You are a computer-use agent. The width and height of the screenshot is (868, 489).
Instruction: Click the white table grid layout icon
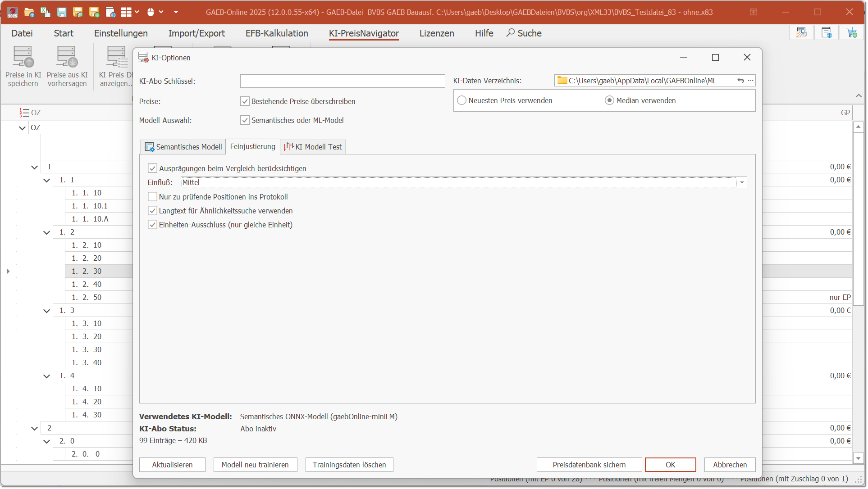point(127,12)
